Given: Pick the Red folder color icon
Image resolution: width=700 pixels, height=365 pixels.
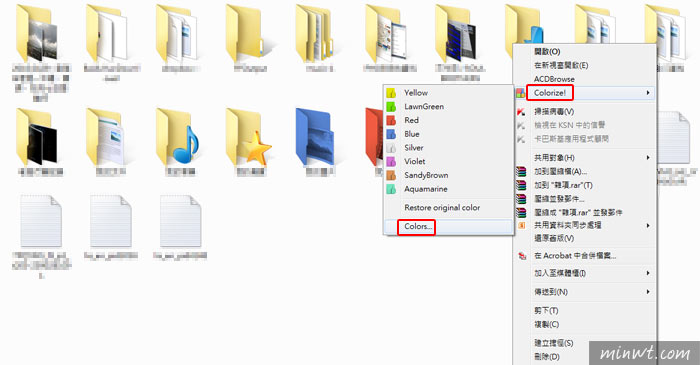Looking at the screenshot, I should tap(391, 120).
